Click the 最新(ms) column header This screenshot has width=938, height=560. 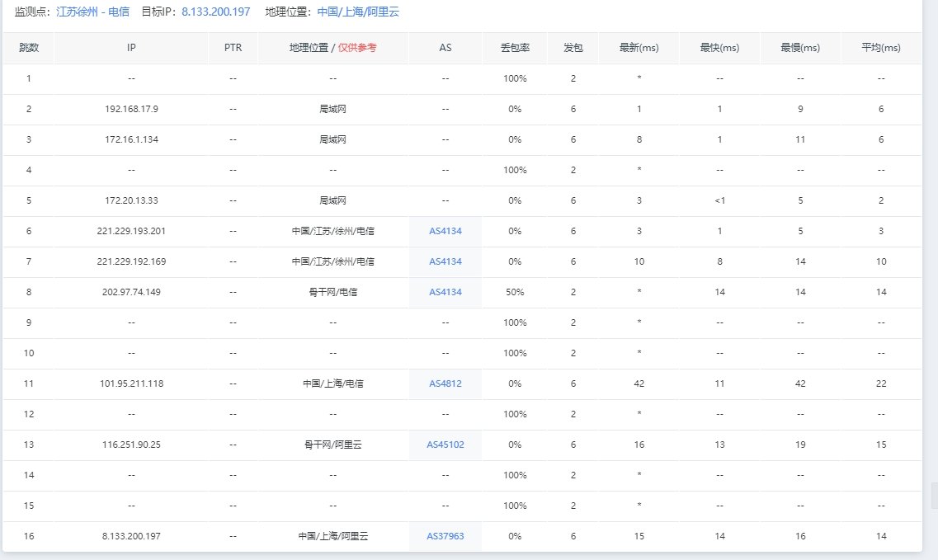pyautogui.click(x=639, y=48)
